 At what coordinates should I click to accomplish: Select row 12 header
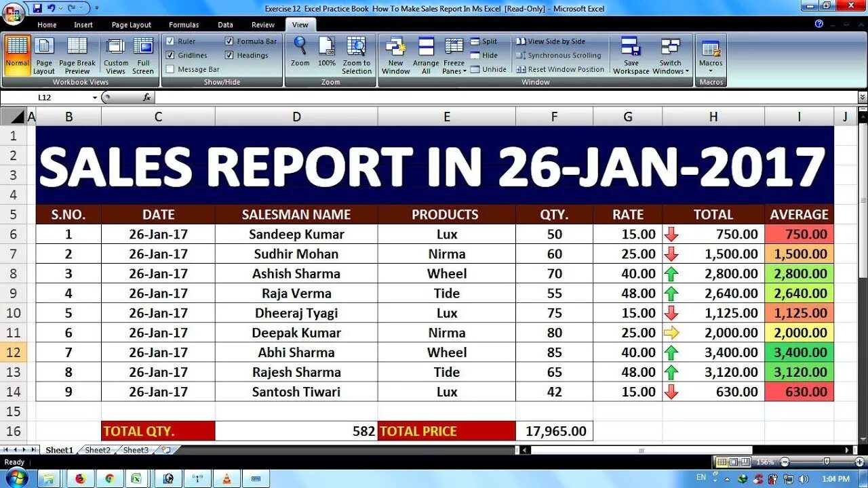(x=13, y=352)
